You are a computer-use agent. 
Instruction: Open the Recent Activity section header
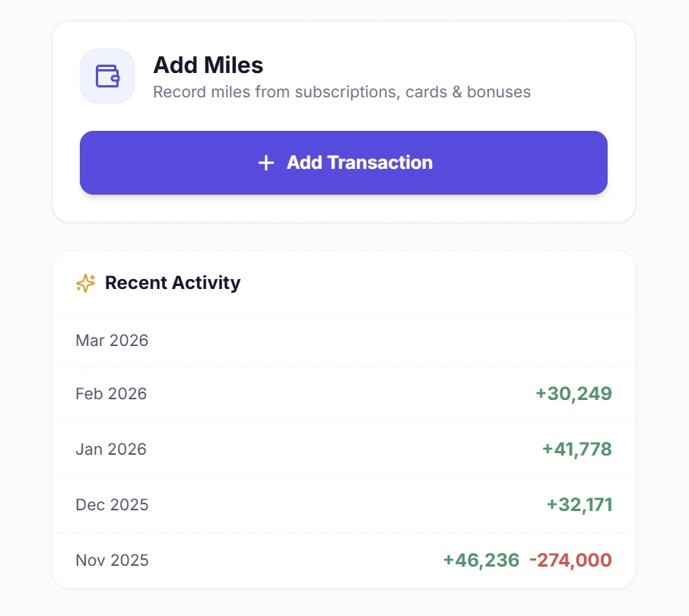tap(173, 282)
